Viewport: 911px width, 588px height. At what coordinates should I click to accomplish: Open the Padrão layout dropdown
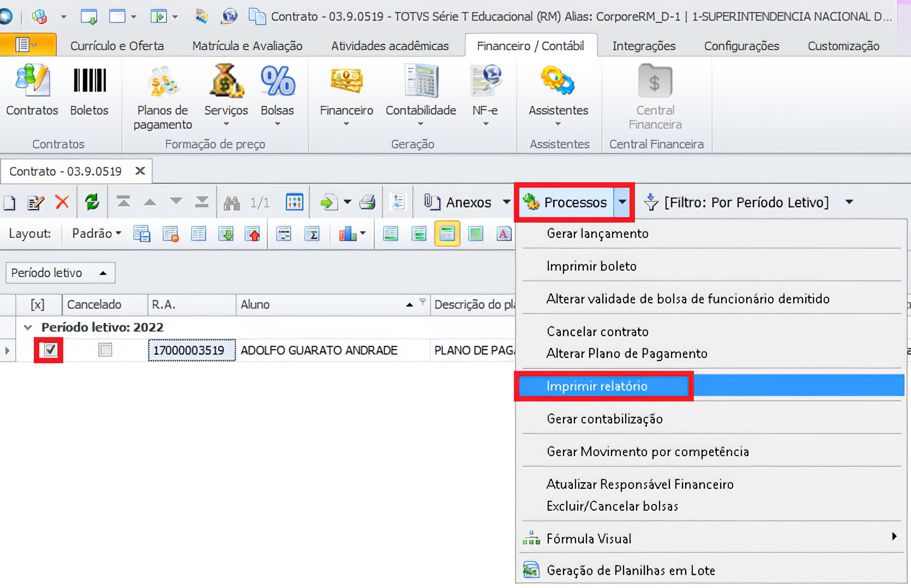pyautogui.click(x=97, y=233)
